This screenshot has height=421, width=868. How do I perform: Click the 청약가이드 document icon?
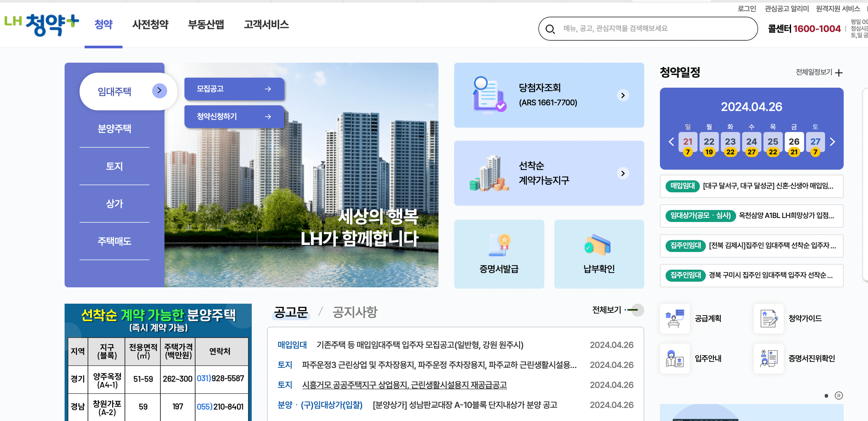point(768,318)
